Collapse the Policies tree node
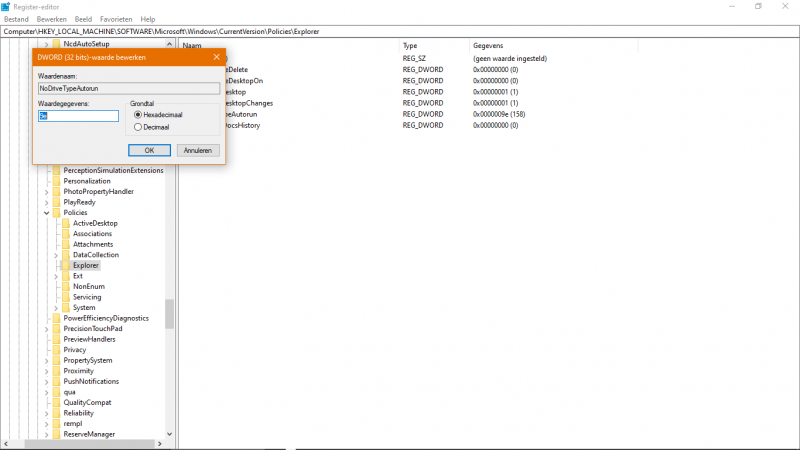This screenshot has width=800, height=450. [x=46, y=213]
